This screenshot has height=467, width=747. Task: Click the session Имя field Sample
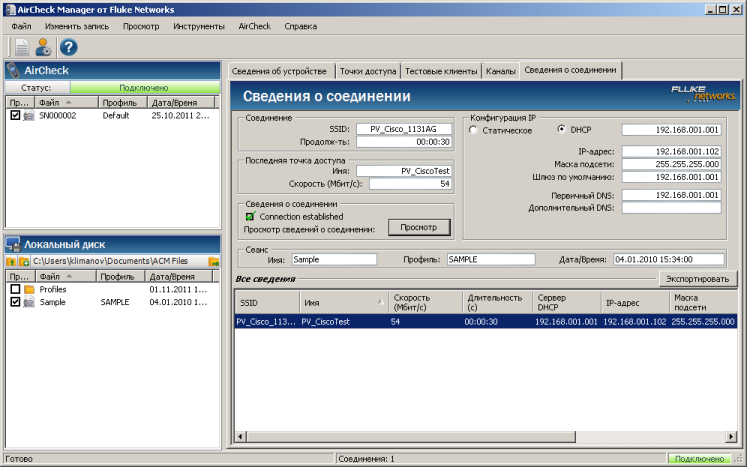pyautogui.click(x=334, y=259)
